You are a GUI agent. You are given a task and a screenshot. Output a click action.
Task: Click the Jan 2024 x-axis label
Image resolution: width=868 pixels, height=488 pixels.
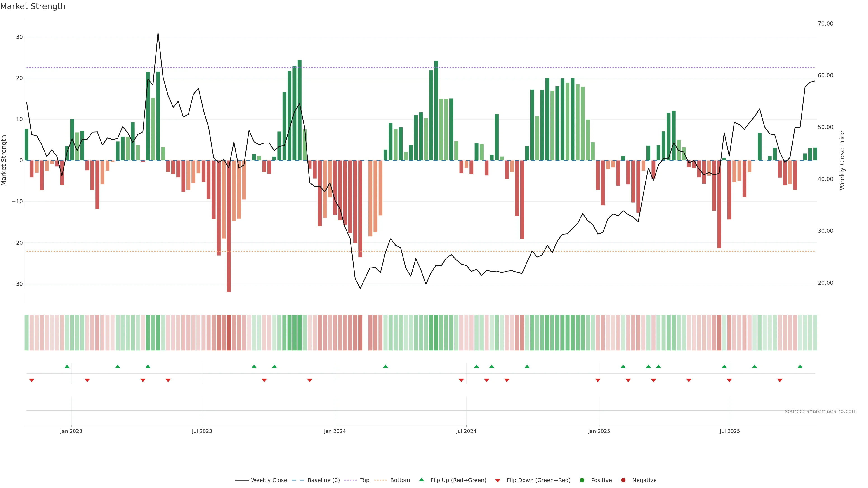[x=335, y=431]
